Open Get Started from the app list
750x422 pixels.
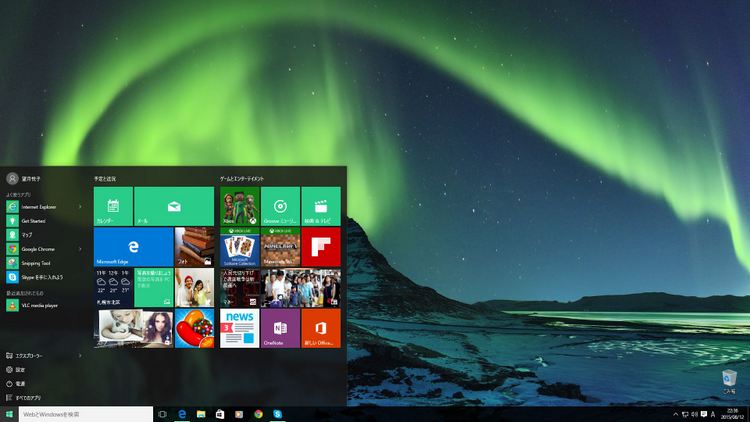[33, 221]
